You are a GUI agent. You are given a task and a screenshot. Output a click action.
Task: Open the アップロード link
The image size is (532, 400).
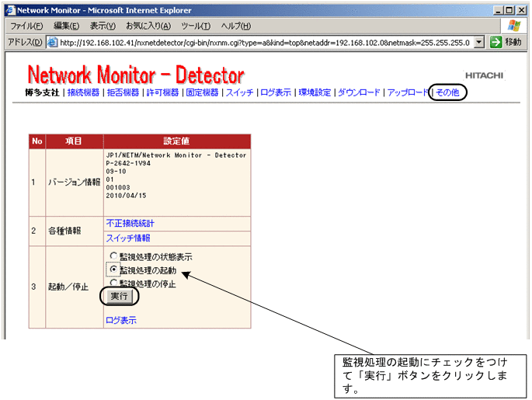point(408,92)
